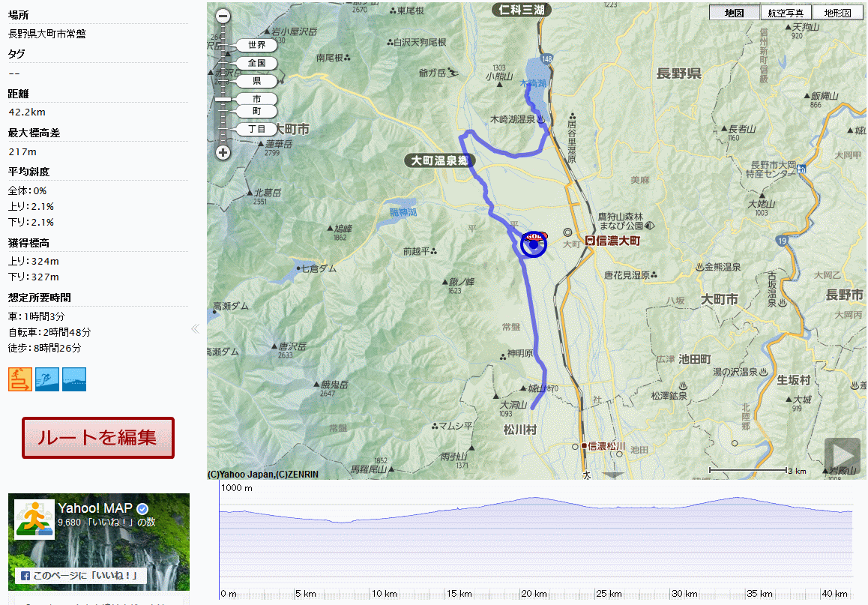868x605 pixels.
Task: Collapse the left info panel with chevron
Action: pyautogui.click(x=195, y=328)
